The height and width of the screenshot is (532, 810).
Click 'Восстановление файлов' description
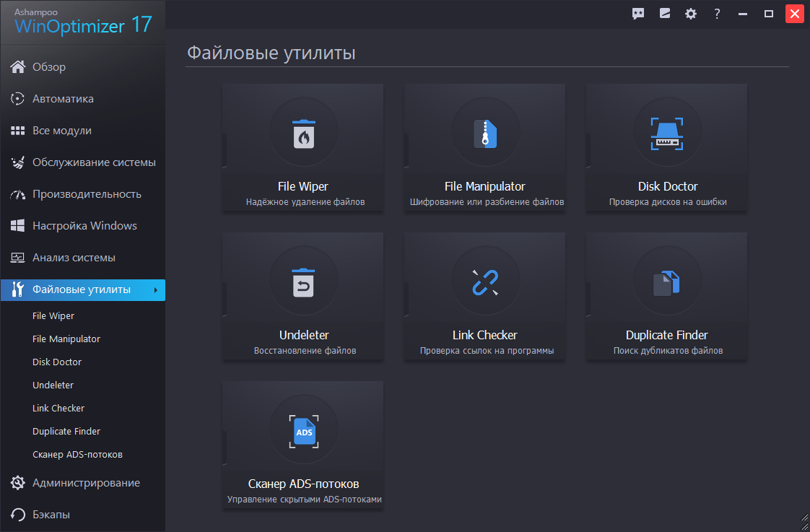[305, 351]
